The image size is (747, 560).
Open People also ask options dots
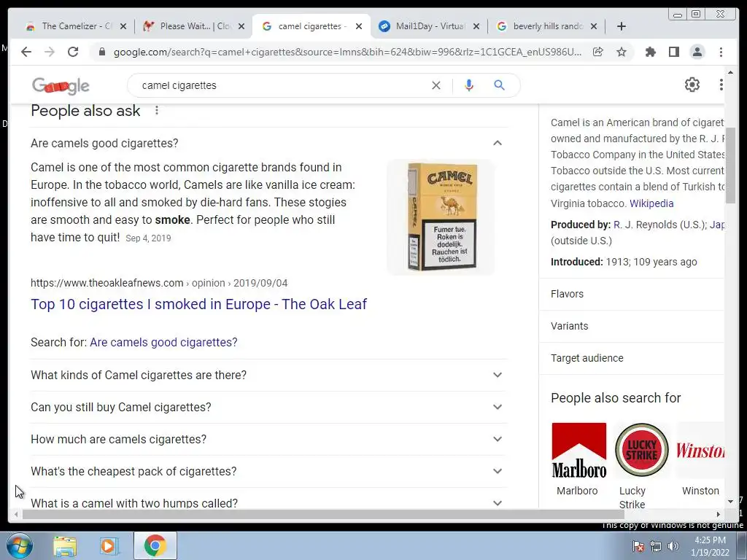point(156,111)
